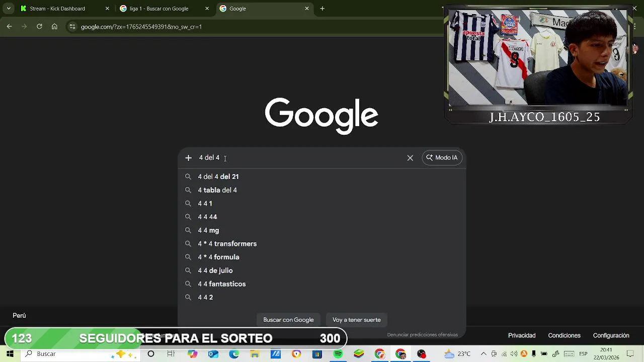Pick the "4 4 1" suggestion

(x=322, y=204)
